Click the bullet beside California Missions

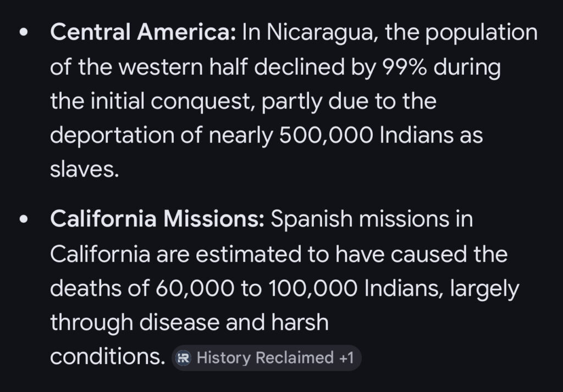(23, 220)
